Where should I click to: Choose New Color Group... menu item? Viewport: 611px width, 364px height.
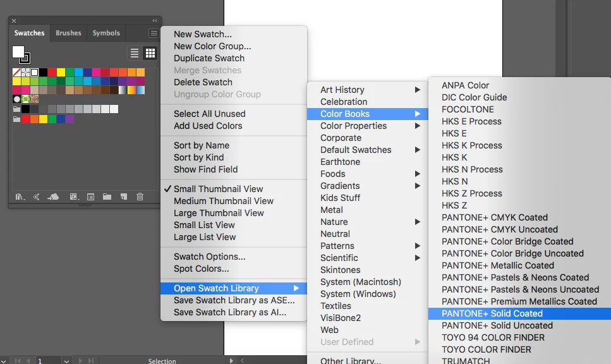coord(234,46)
